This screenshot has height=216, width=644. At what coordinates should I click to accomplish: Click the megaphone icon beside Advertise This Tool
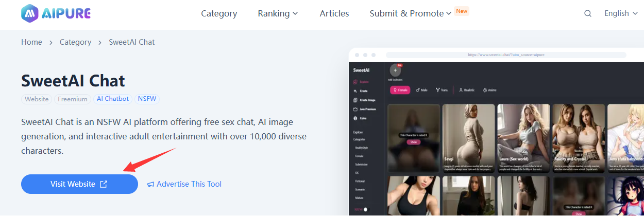pyautogui.click(x=150, y=184)
